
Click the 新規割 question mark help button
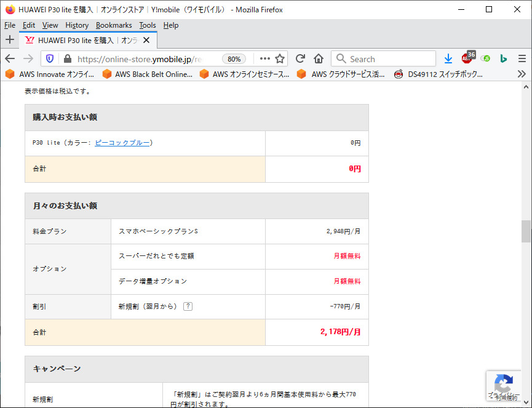[188, 306]
